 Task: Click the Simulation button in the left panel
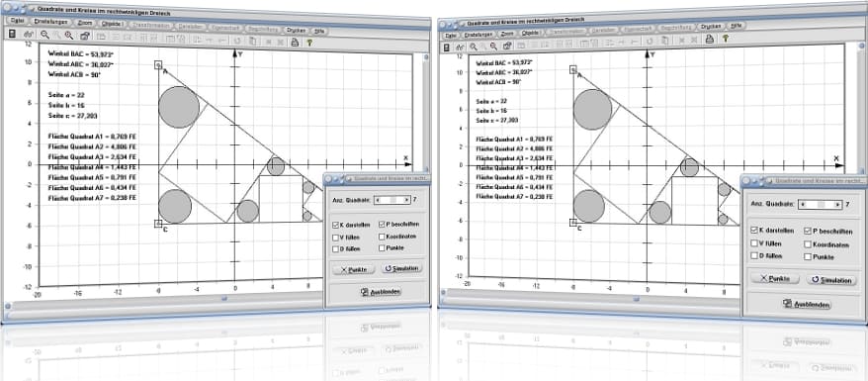[402, 268]
